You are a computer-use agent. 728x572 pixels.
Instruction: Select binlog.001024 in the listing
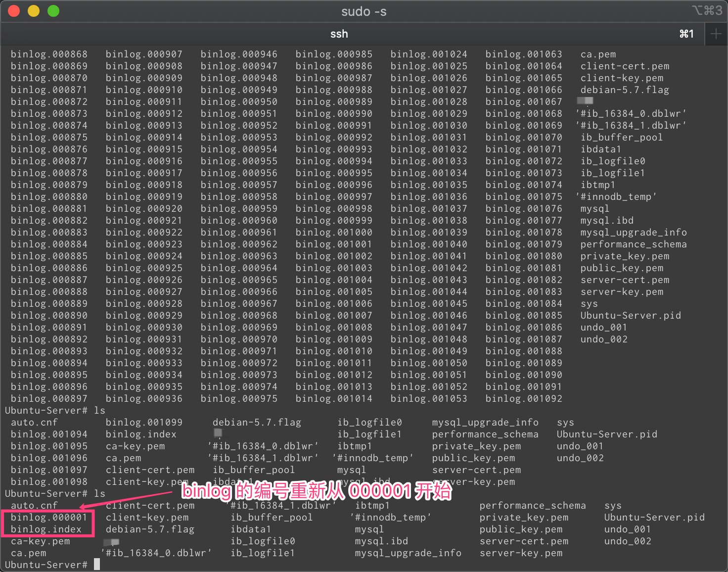(x=429, y=54)
